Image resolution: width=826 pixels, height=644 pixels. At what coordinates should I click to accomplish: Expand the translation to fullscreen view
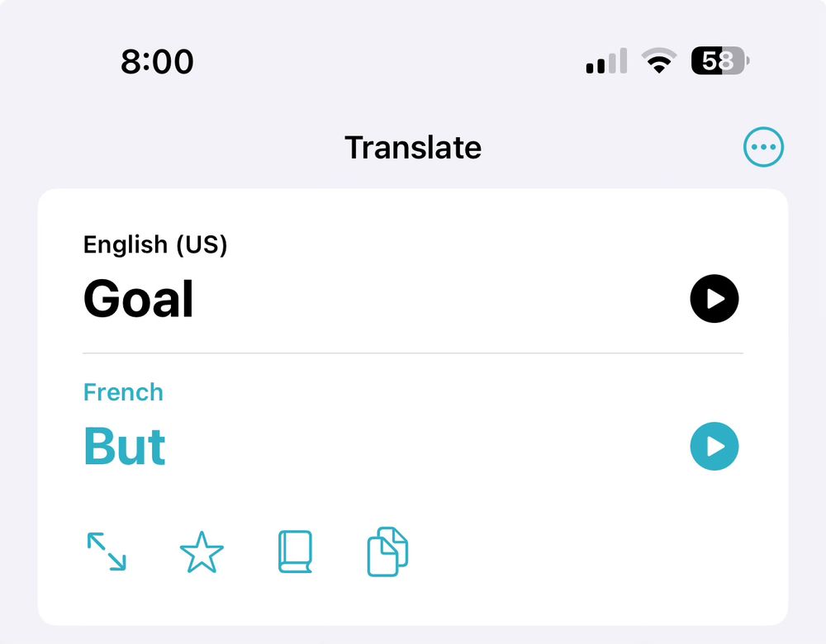[107, 552]
